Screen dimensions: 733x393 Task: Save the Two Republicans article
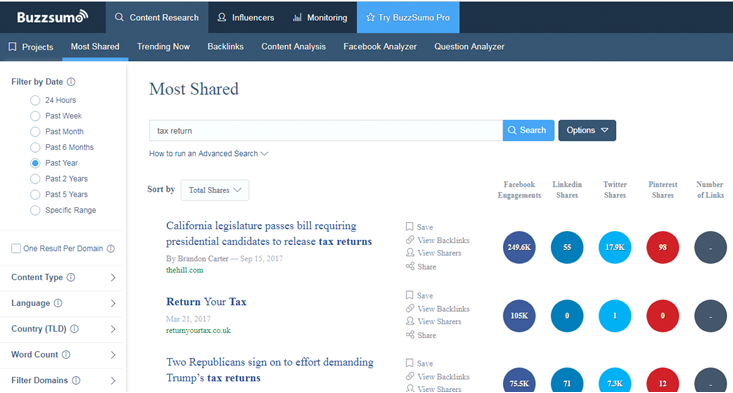click(419, 363)
